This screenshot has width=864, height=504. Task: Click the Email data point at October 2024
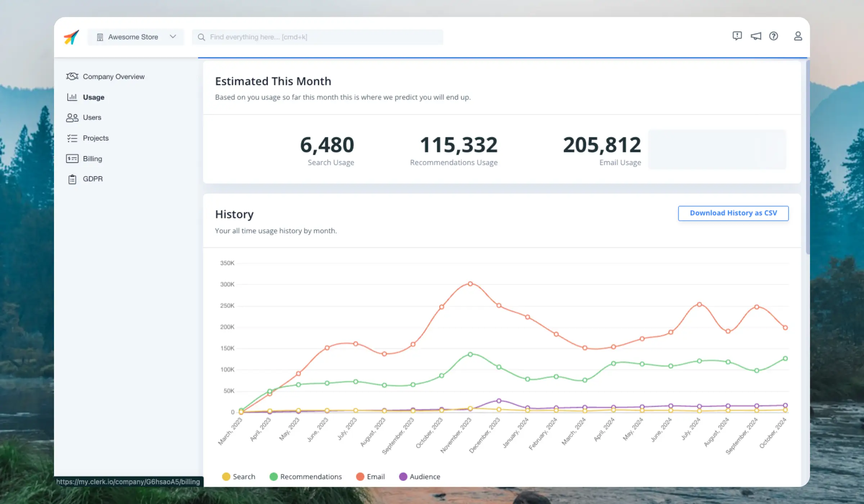(786, 328)
